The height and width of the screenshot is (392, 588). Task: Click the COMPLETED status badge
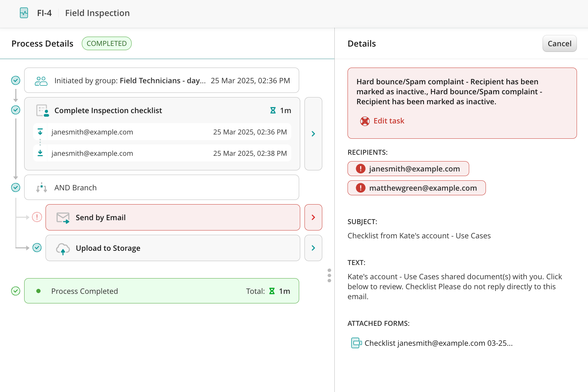[106, 43]
